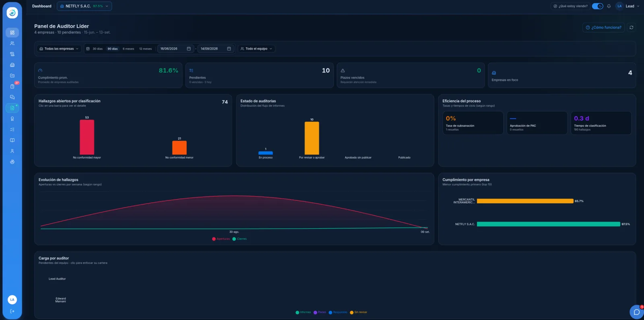
Task: Click the No conformidad mayor red bar
Action: point(87,137)
